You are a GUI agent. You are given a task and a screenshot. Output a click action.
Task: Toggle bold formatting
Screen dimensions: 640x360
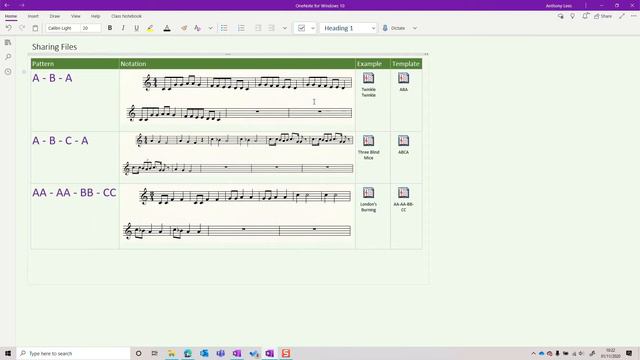(110, 28)
